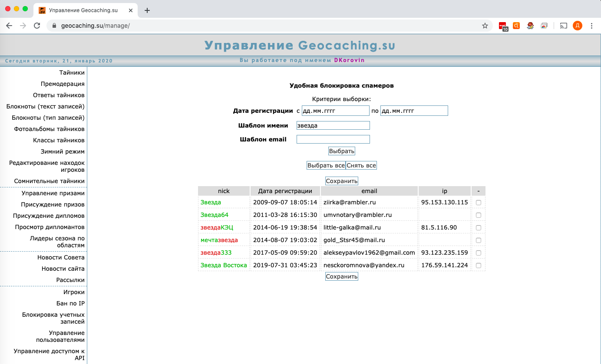Click into the Шаблон email input field
Screen dimensions: 601x364
333,139
